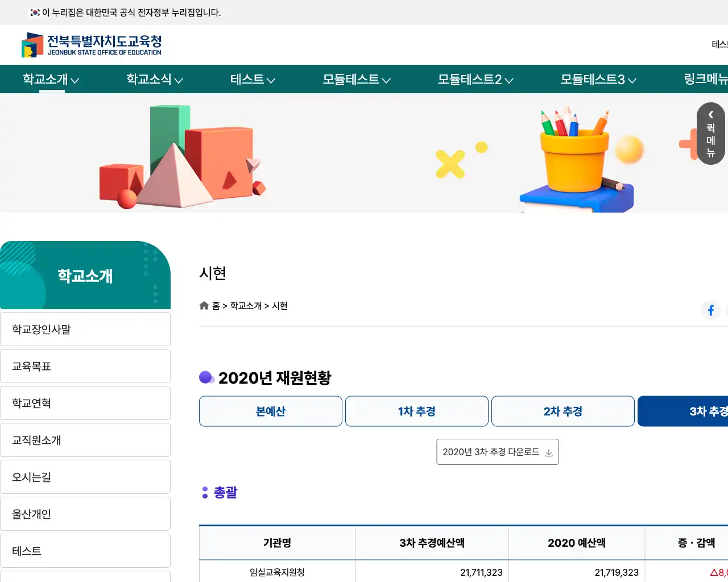Click the 21,711,323 table value
This screenshot has width=728, height=582.
coord(481,572)
